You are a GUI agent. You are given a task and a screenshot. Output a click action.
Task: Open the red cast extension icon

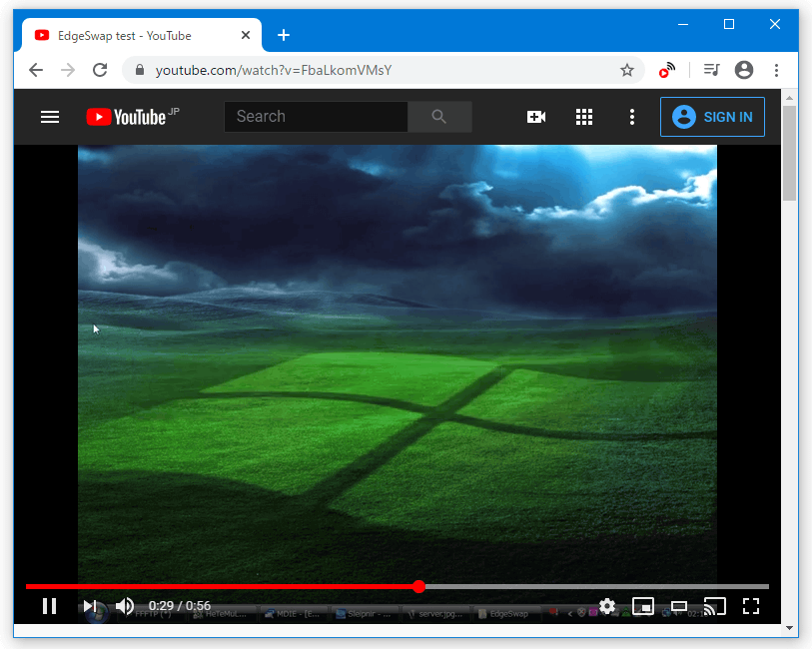click(667, 70)
